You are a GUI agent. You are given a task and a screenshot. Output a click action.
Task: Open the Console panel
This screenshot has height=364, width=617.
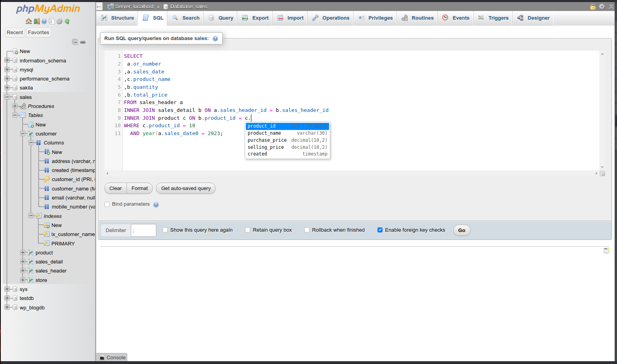112,358
